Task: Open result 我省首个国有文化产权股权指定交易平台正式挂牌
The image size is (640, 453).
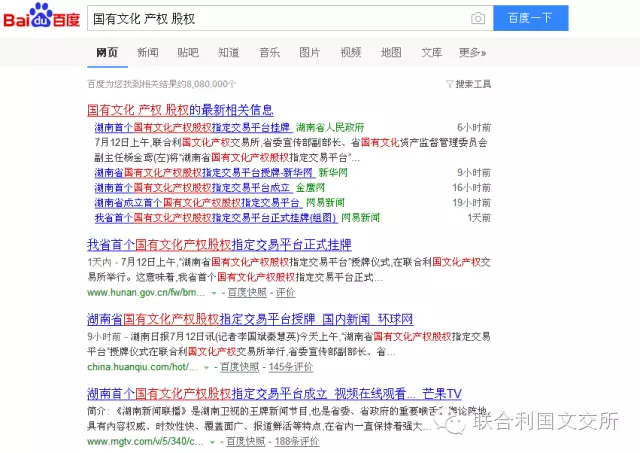Action: click(219, 244)
